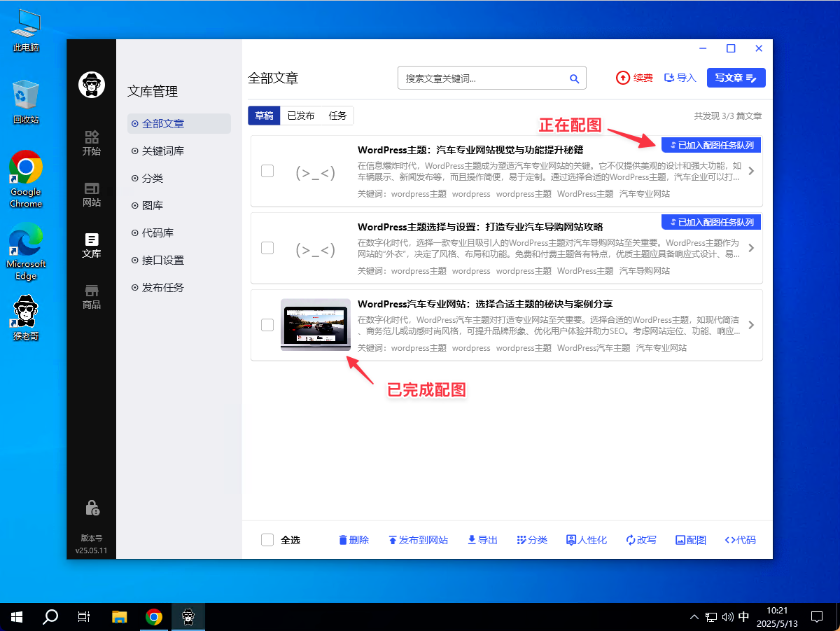
Task: Click the keyword 汽车导购网站 in second article
Action: 645,271
